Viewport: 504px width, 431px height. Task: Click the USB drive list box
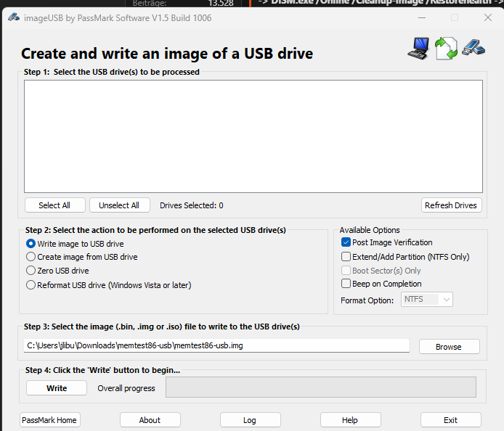253,136
